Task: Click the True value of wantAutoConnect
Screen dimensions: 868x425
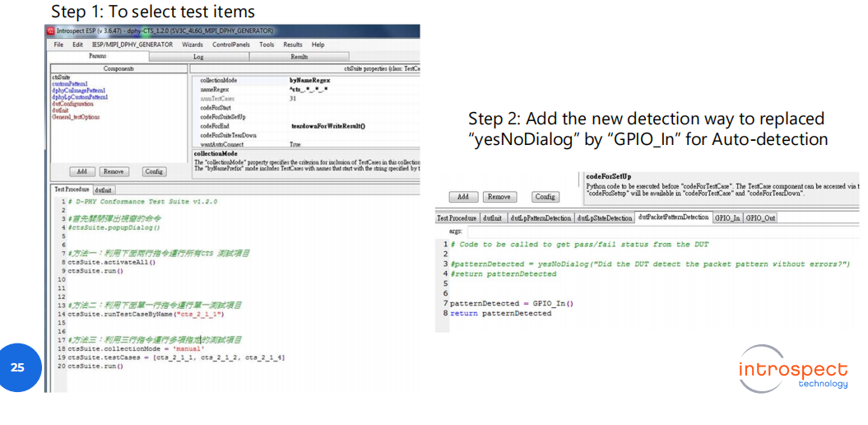Action: point(295,144)
